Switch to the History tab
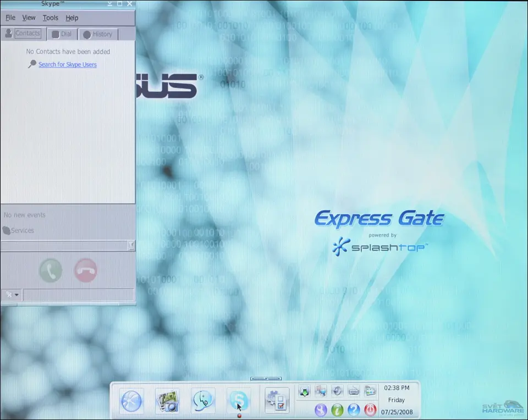528x420 pixels. pos(98,34)
